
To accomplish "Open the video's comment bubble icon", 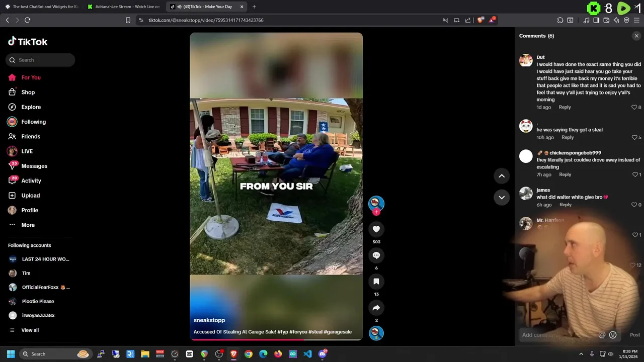I will (x=376, y=255).
